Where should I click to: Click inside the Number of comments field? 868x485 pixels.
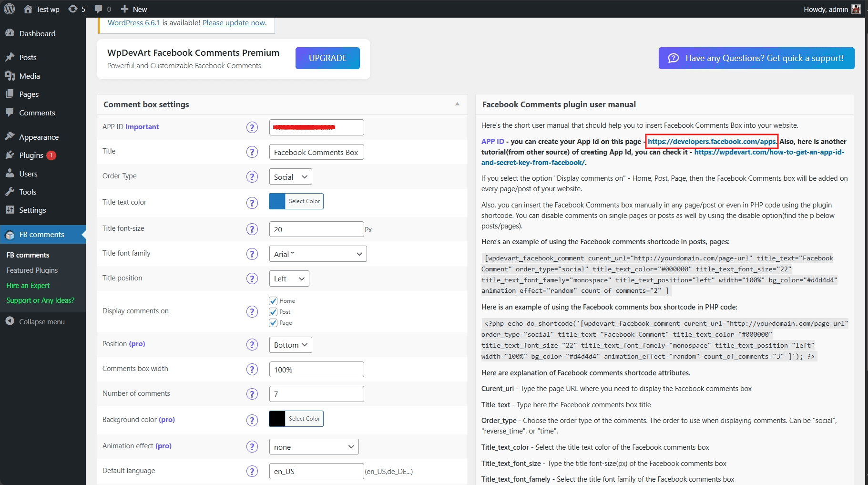pyautogui.click(x=316, y=393)
